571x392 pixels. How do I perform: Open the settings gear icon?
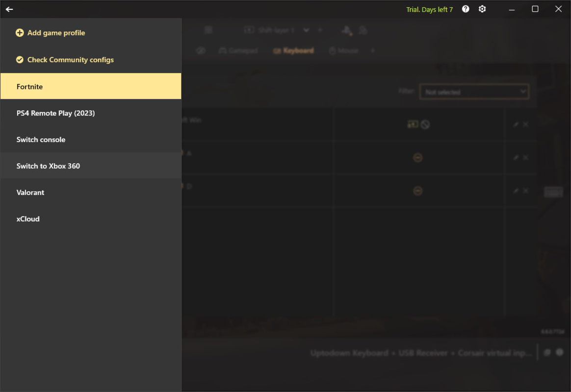[482, 9]
